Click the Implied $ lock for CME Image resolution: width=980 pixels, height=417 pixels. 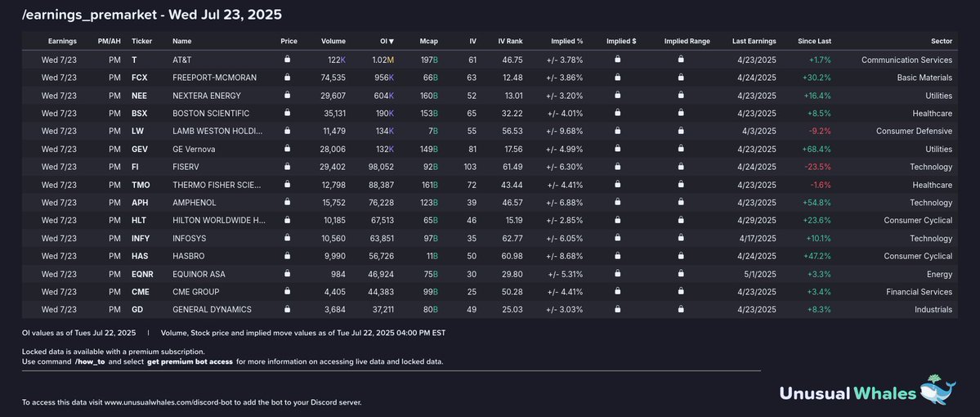(617, 291)
